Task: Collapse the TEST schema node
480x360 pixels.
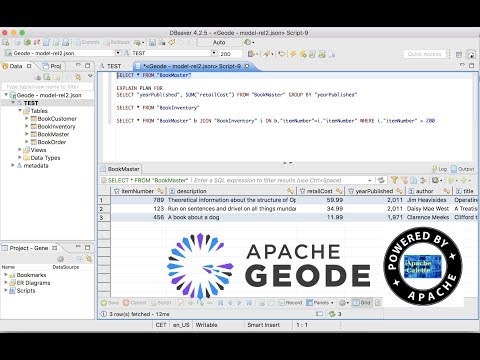Action: 13,103
